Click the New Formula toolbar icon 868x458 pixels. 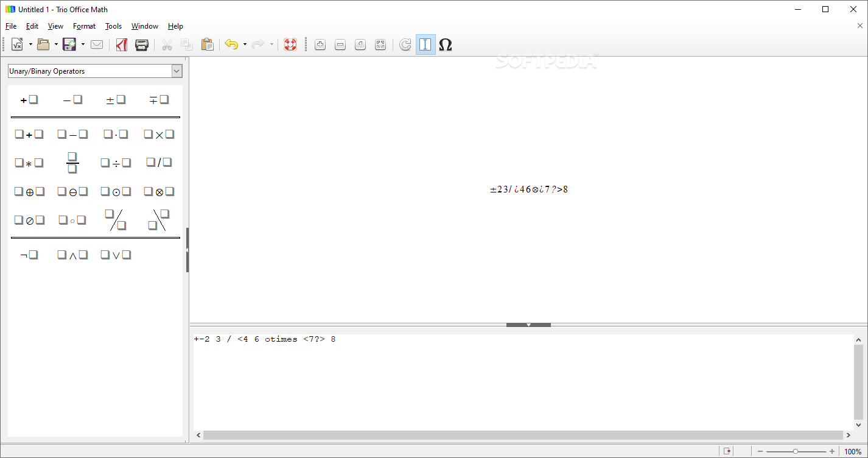point(17,44)
